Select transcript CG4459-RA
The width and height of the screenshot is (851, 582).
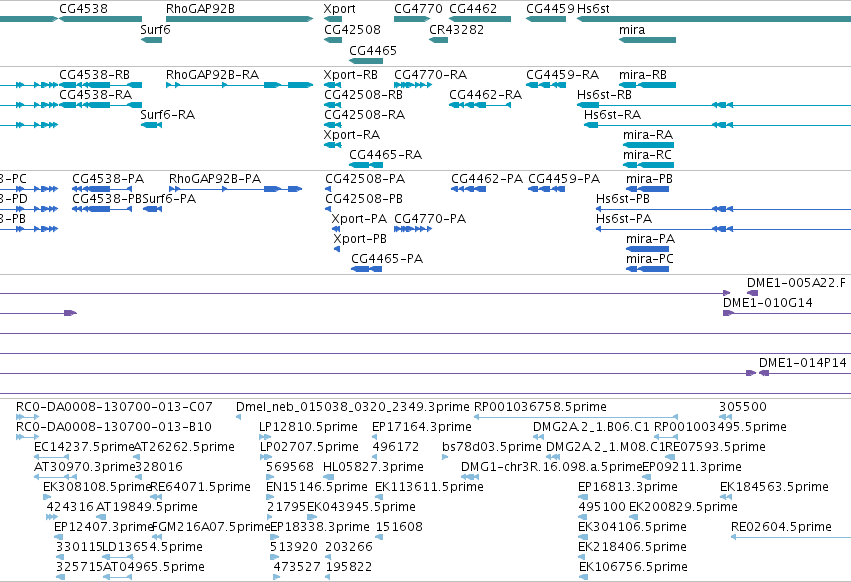pos(562,75)
